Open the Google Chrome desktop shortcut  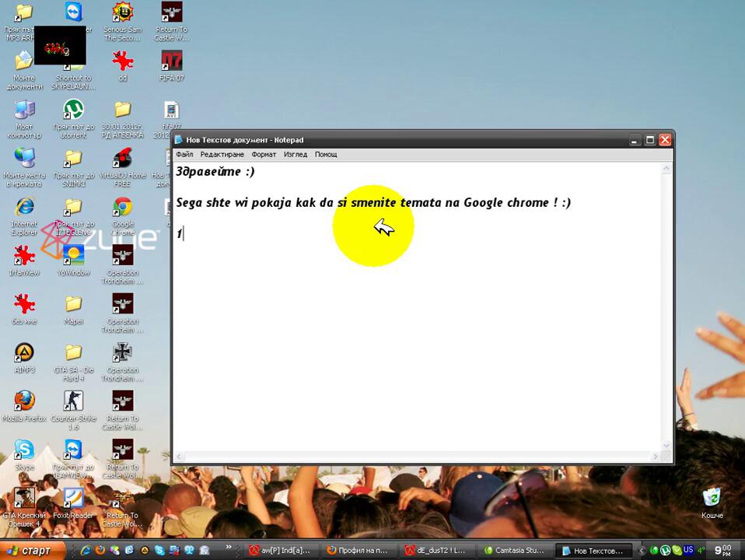(122, 208)
